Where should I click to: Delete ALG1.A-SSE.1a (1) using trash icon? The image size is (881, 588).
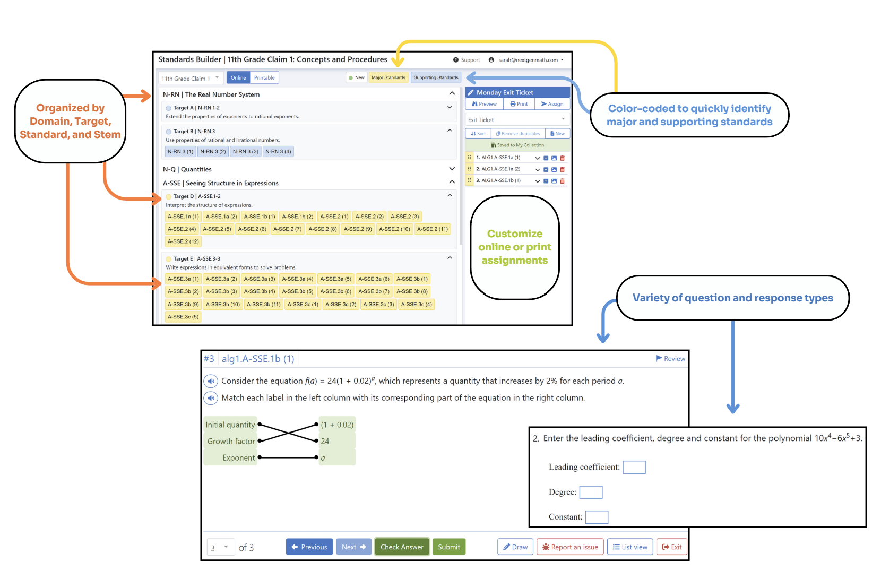click(563, 158)
